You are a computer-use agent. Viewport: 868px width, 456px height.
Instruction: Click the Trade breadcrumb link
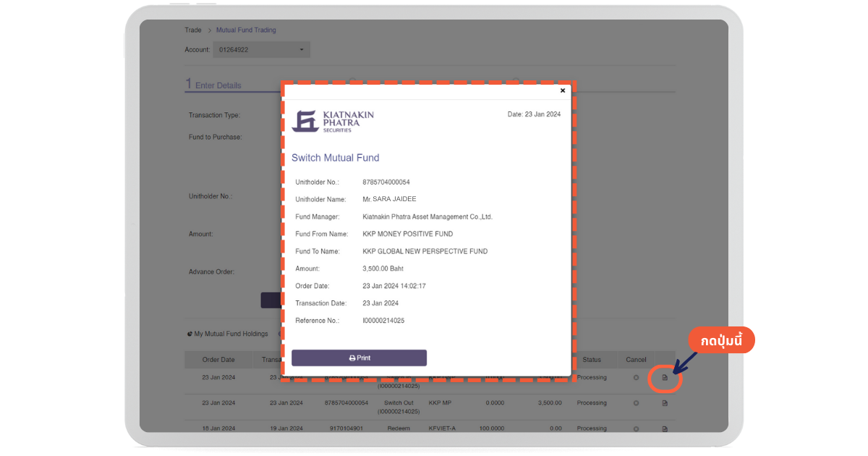193,30
